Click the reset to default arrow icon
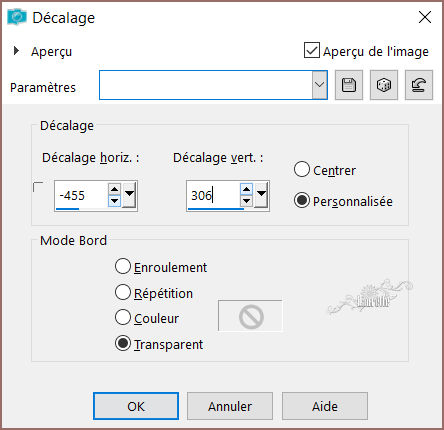Image resolution: width=444 pixels, height=430 pixels. coord(419,85)
